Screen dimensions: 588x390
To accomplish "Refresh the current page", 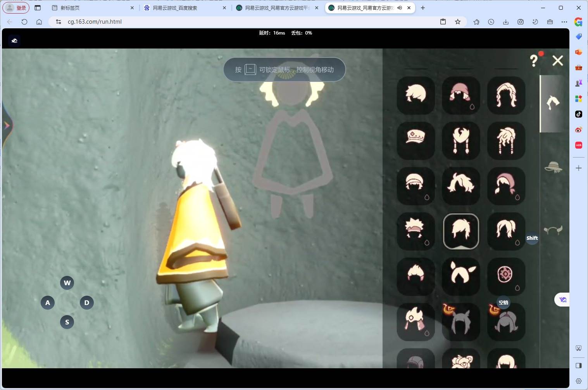I will (x=24, y=22).
